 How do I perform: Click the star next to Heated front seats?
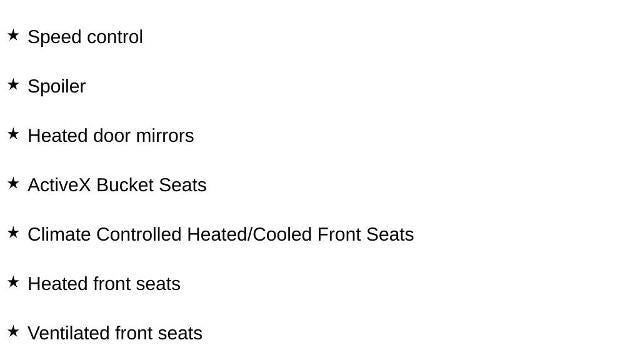pos(13,282)
